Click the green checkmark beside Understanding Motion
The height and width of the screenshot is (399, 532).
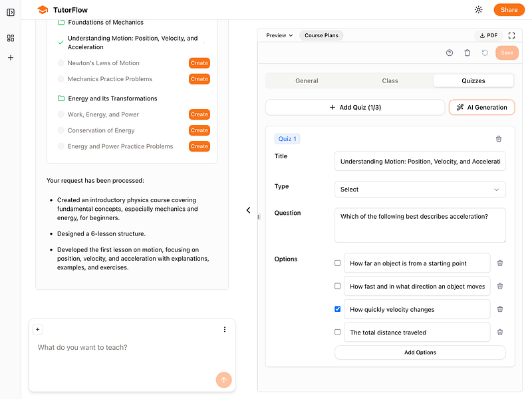[61, 43]
